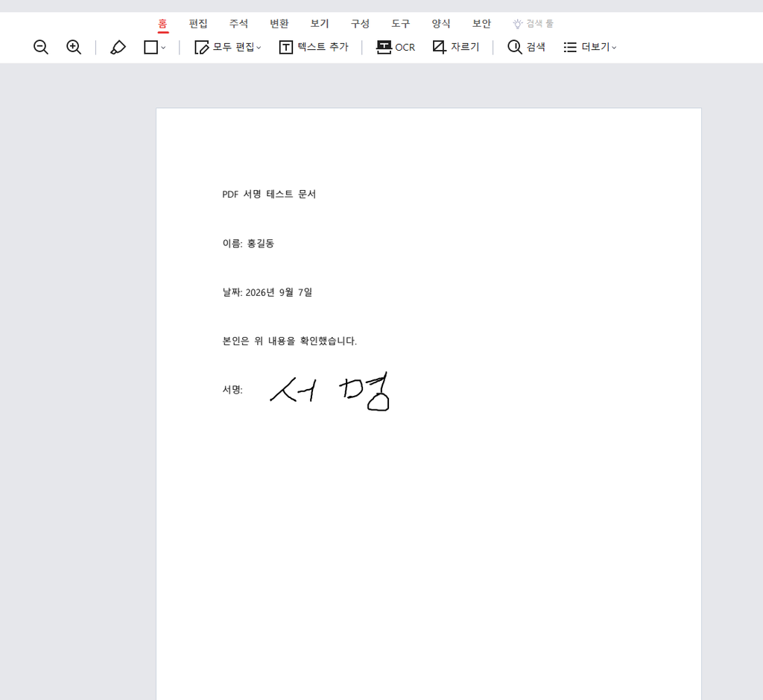763x700 pixels.
Task: Select the rectangle shape tool
Action: coord(151,47)
